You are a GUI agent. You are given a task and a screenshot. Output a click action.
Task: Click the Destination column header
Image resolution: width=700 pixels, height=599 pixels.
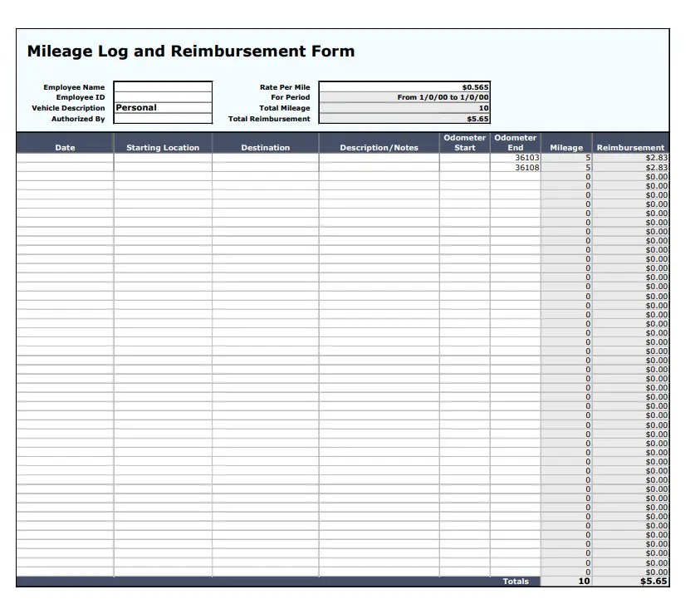click(266, 143)
